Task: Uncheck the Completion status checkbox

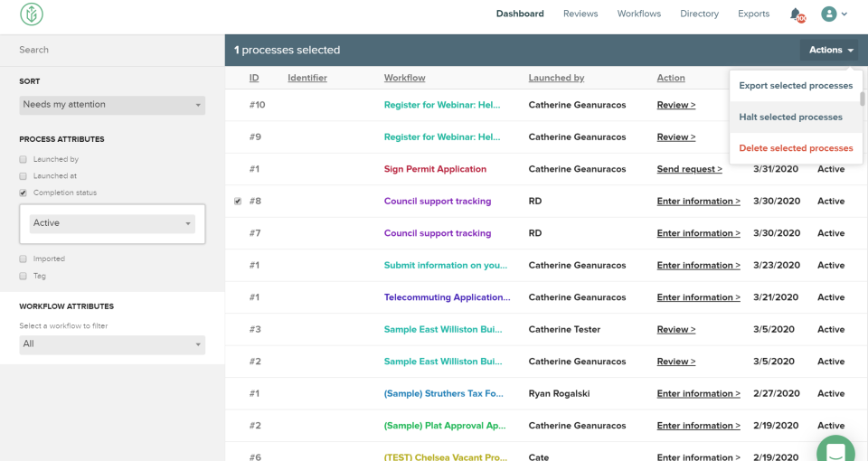Action: point(23,193)
